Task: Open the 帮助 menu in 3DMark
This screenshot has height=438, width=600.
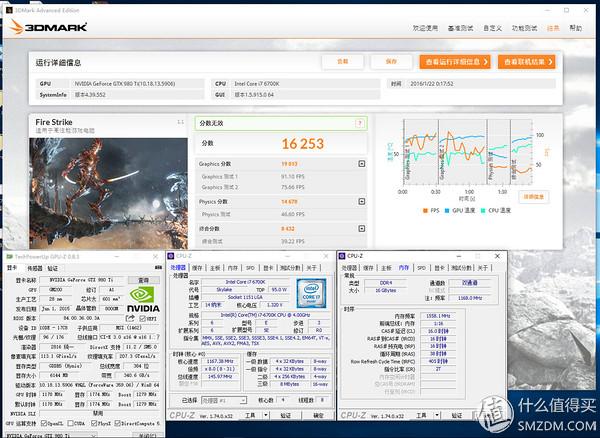Action: pyautogui.click(x=576, y=28)
